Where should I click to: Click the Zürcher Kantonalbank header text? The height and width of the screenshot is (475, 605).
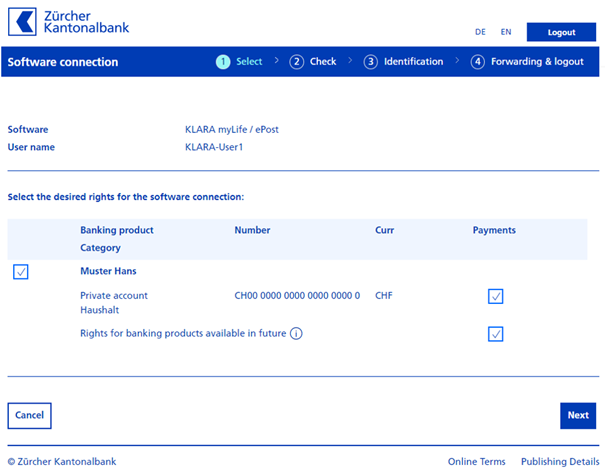pyautogui.click(x=86, y=22)
